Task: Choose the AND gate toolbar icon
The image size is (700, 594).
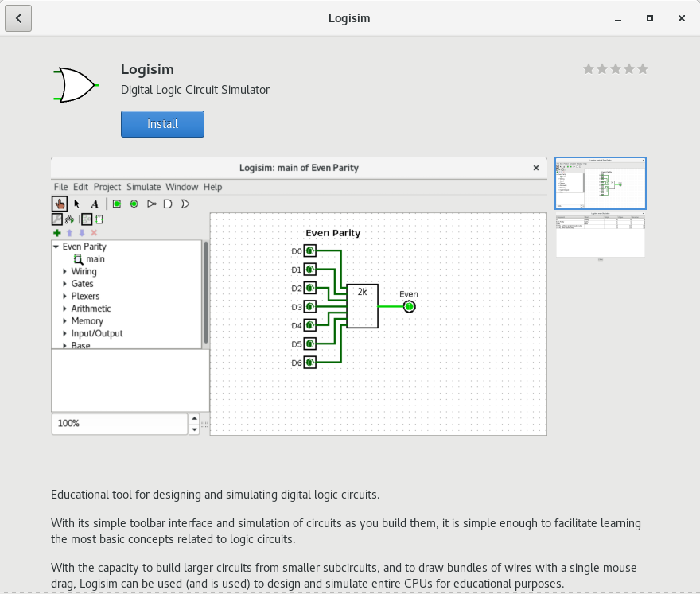Action: click(x=168, y=204)
